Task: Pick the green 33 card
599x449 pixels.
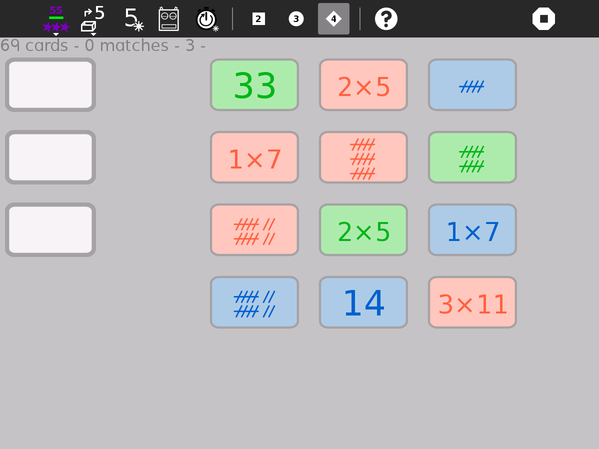Action: (254, 85)
